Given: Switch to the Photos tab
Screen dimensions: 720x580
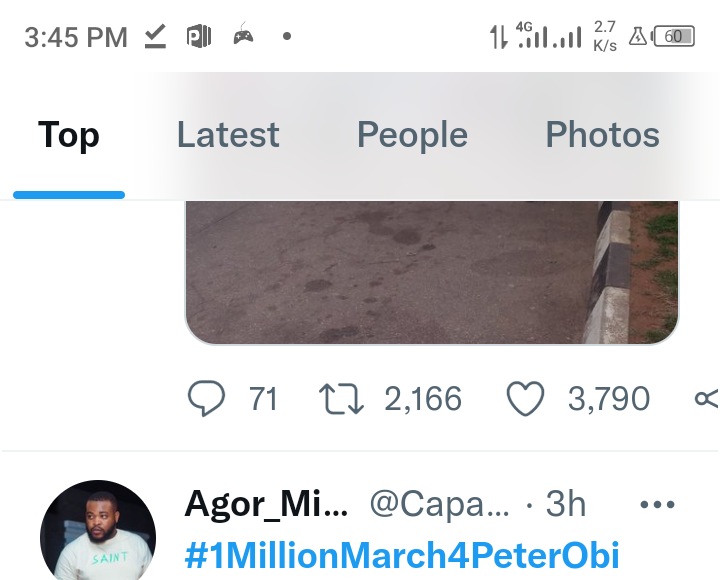Looking at the screenshot, I should coord(602,135).
